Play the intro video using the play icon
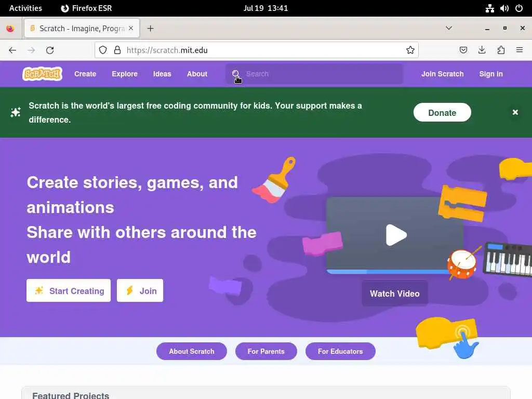532x399 pixels. (x=395, y=235)
